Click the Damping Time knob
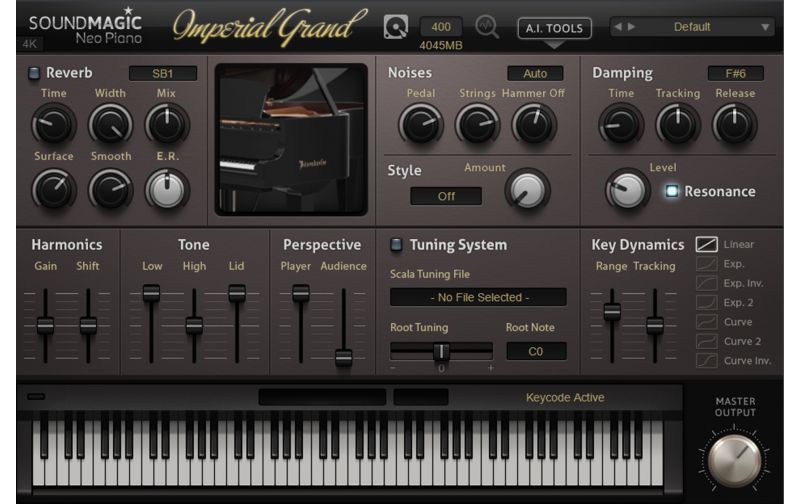The image size is (800, 504). 621,124
